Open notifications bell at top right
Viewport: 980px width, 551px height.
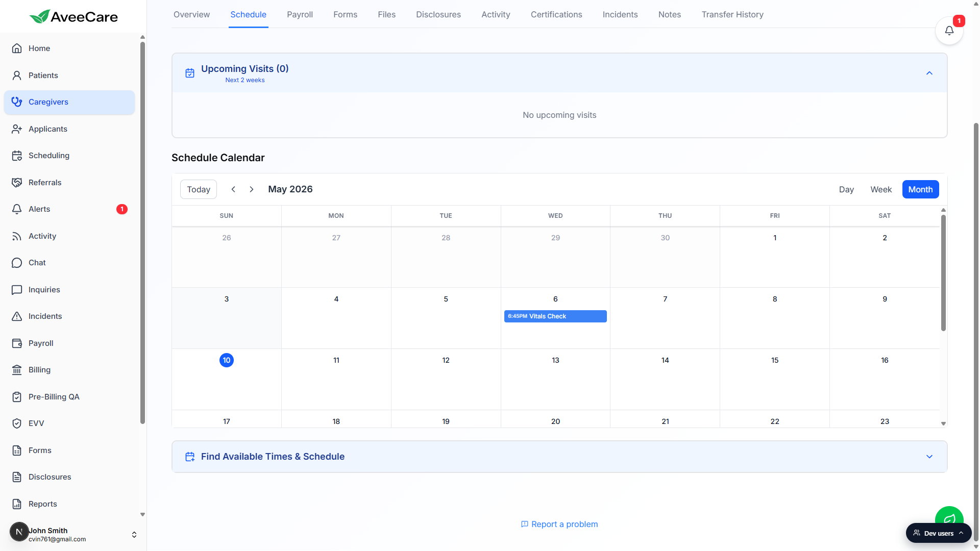pos(949,31)
